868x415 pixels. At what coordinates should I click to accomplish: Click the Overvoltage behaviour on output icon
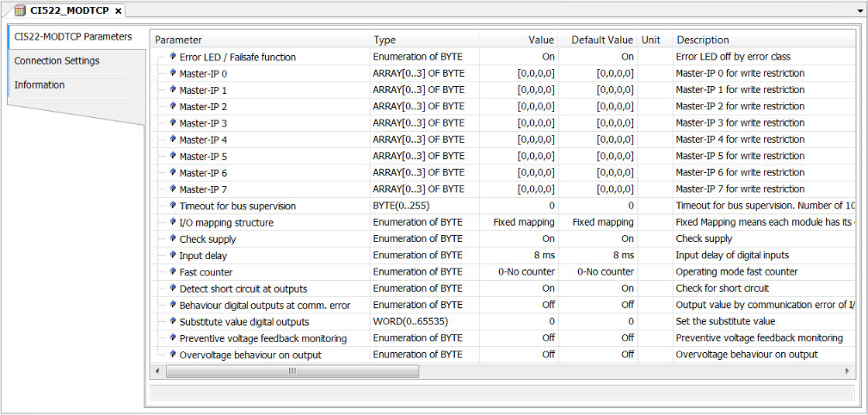(x=172, y=355)
